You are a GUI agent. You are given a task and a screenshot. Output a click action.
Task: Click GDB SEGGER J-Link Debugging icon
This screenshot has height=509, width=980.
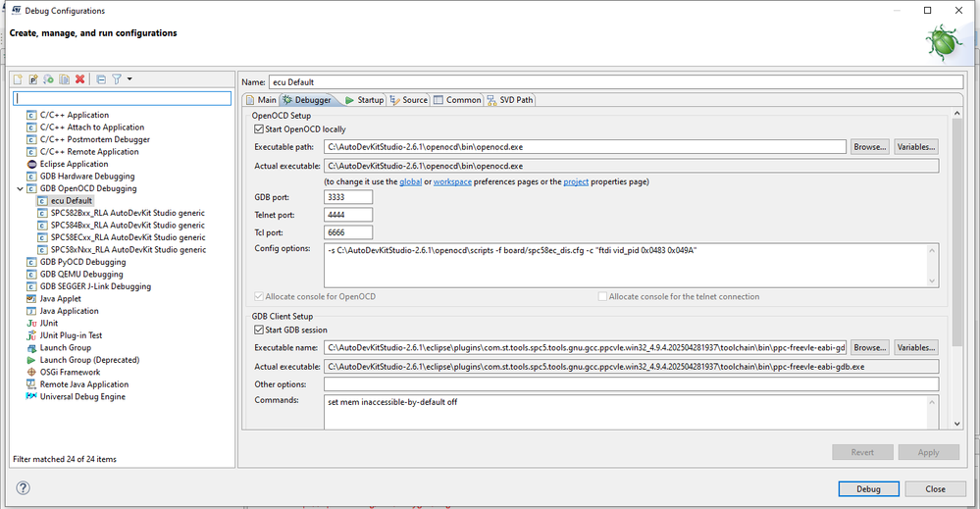pos(31,286)
